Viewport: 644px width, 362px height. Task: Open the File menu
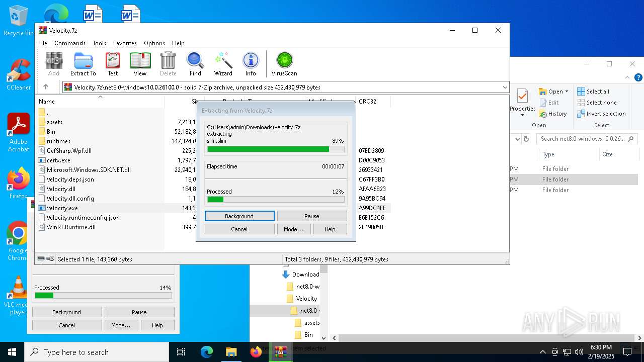43,43
